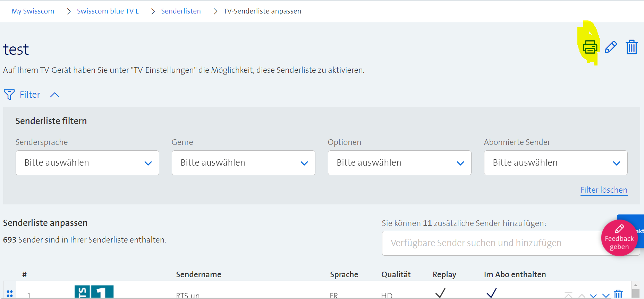The height and width of the screenshot is (299, 644).
Task: Grab the drag handle of RTS un row
Action: (x=10, y=293)
